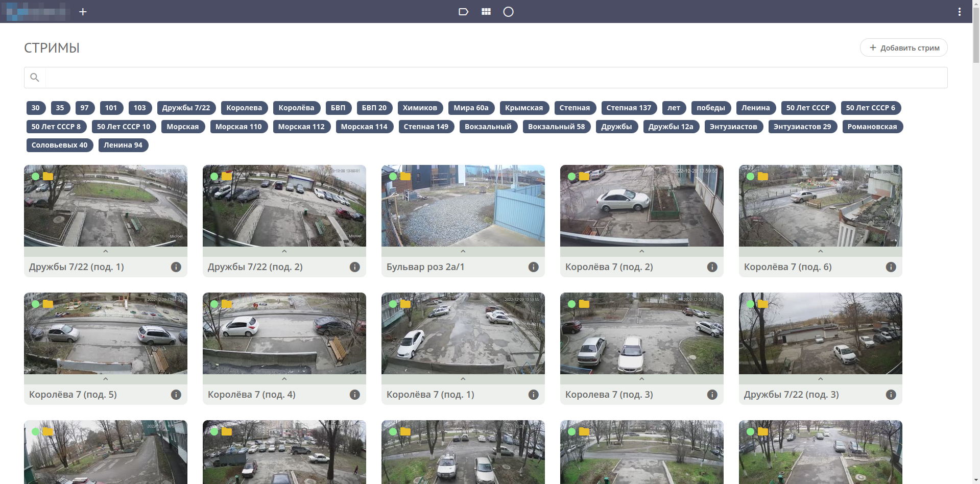Click the search magnifier icon
The height and width of the screenshot is (484, 980).
[x=35, y=78]
